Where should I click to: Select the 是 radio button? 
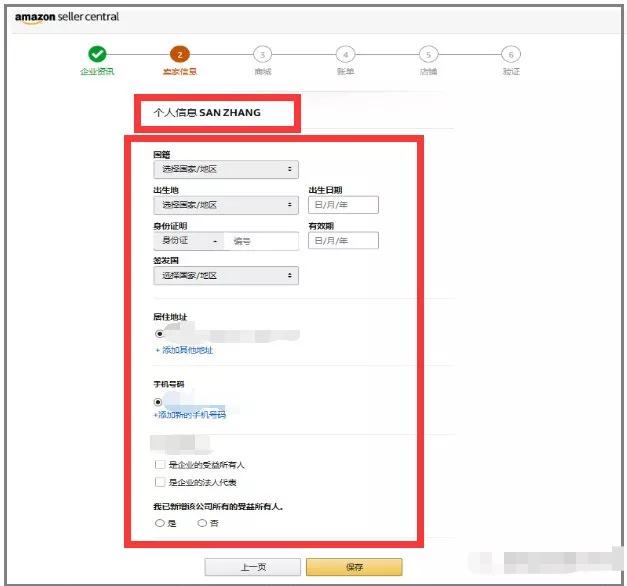pyautogui.click(x=160, y=523)
